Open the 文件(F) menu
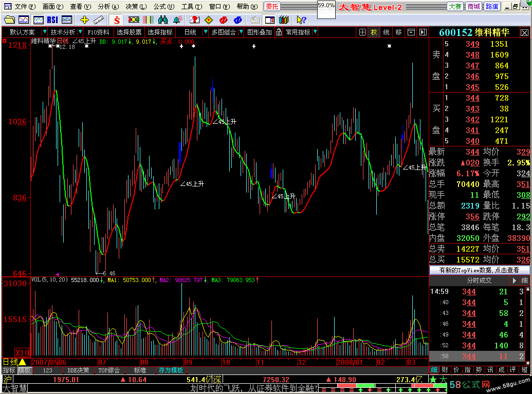 pyautogui.click(x=25, y=7)
